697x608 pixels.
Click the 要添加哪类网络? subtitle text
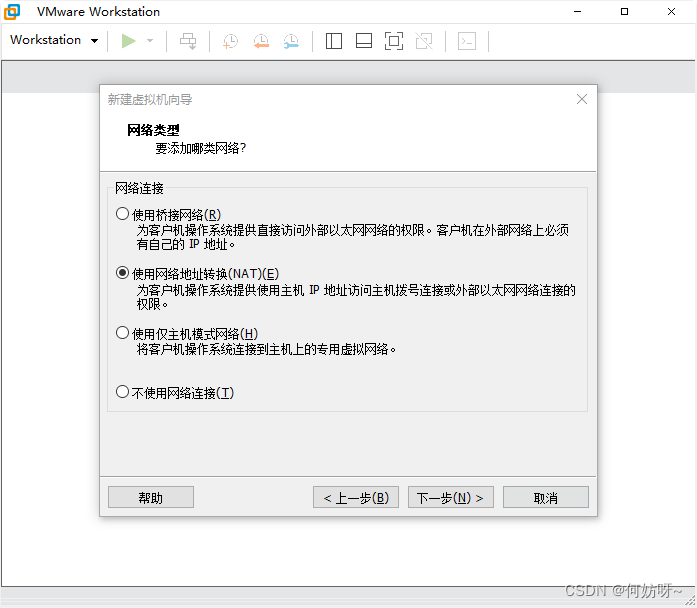click(200, 148)
